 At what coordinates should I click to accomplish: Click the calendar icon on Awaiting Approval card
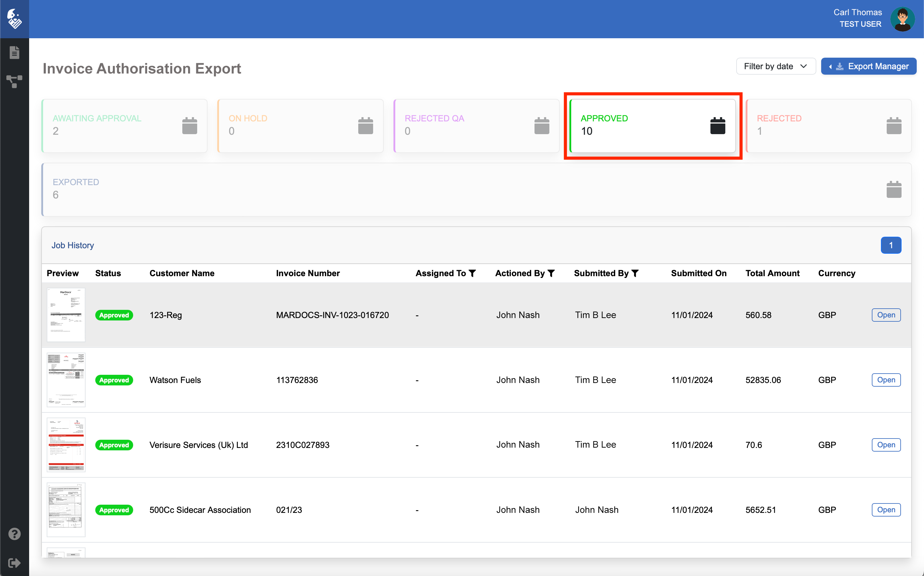click(x=190, y=126)
